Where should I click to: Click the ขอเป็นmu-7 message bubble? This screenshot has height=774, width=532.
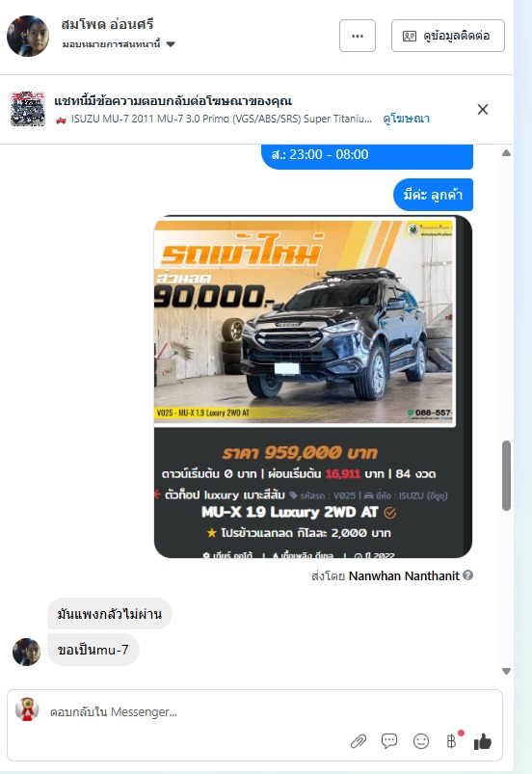(x=93, y=650)
